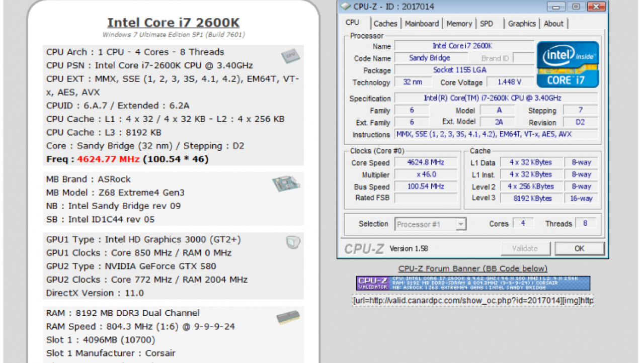This screenshot has height=363, width=644.
Task: Click the DirectX Version 11.0 line
Action: [95, 293]
